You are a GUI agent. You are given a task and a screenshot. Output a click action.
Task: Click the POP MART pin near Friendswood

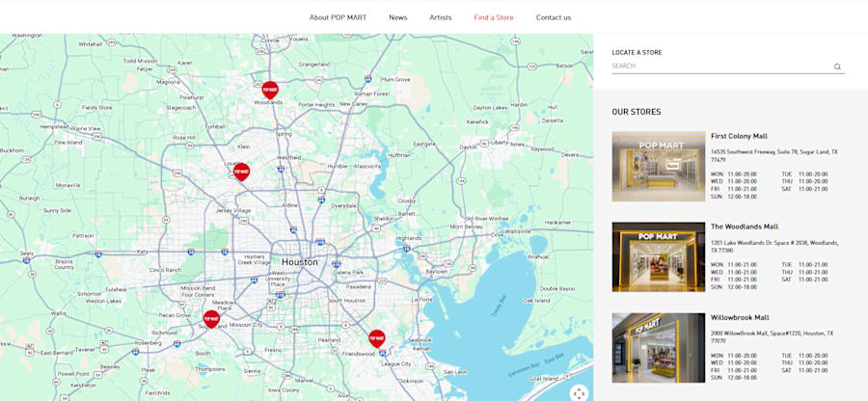[377, 338]
